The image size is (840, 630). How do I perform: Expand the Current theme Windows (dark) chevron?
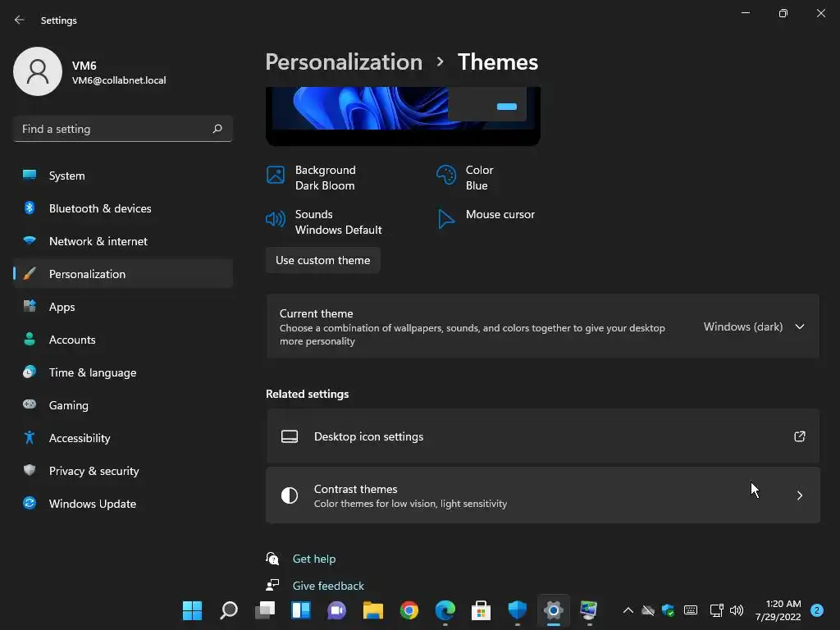[800, 326]
